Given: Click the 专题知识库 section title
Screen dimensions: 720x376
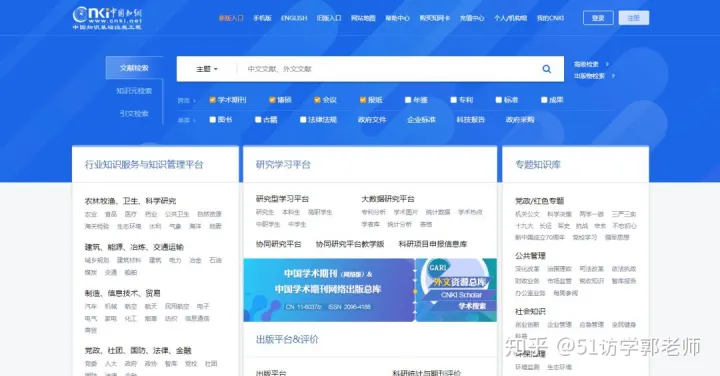Looking at the screenshot, I should tap(538, 164).
